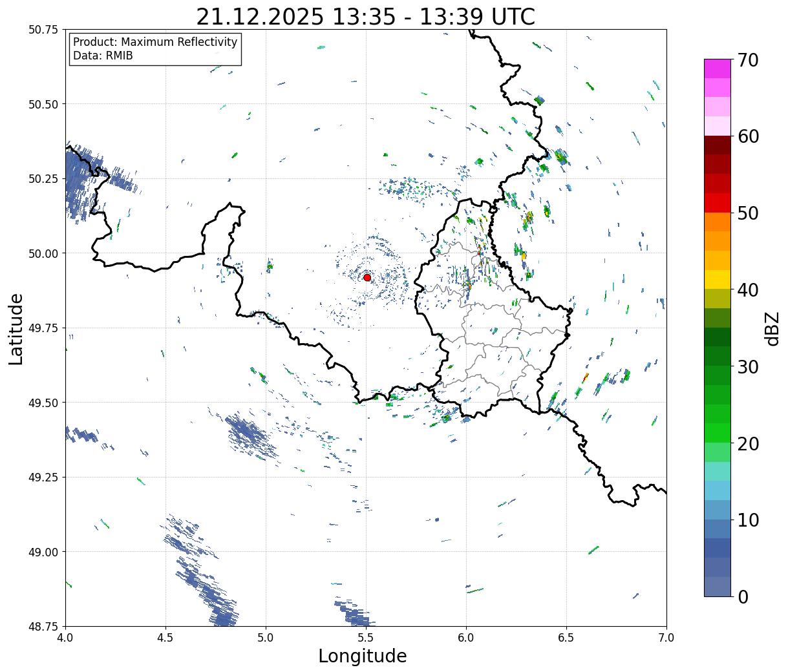Click the plot title with date and time

coord(366,17)
